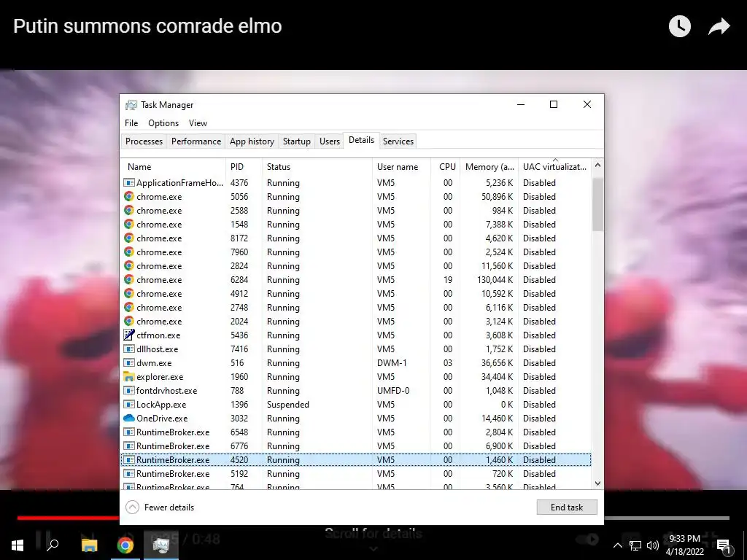Select chrome.exe row with PID 2024
Screen dimensions: 747x560
coord(356,321)
